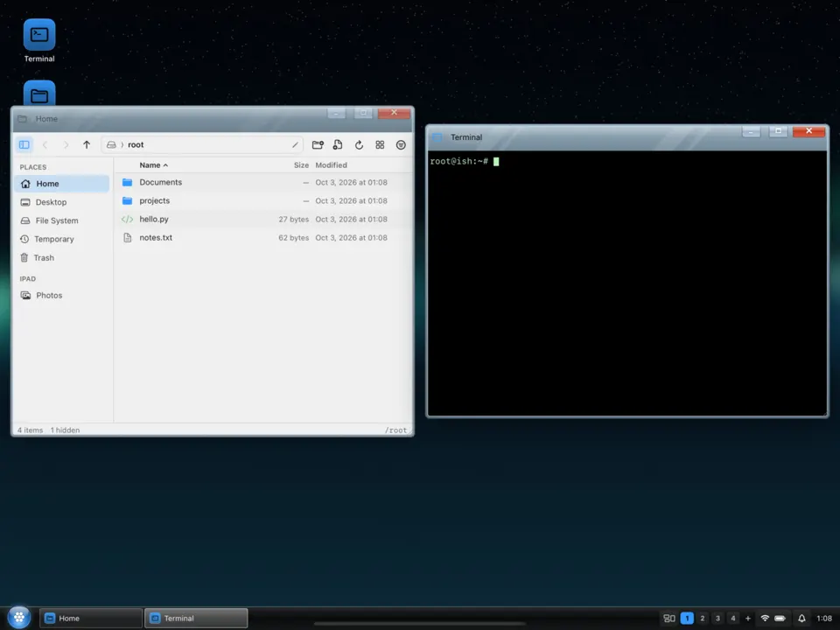This screenshot has height=630, width=840.
Task: Click the drive icon in path bar
Action: pyautogui.click(x=111, y=144)
